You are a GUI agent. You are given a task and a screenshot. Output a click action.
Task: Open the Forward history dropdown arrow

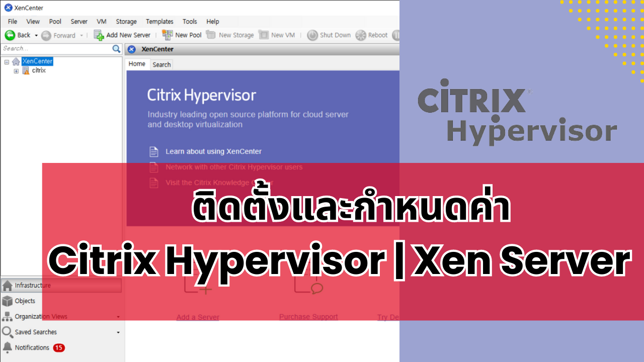click(x=82, y=35)
